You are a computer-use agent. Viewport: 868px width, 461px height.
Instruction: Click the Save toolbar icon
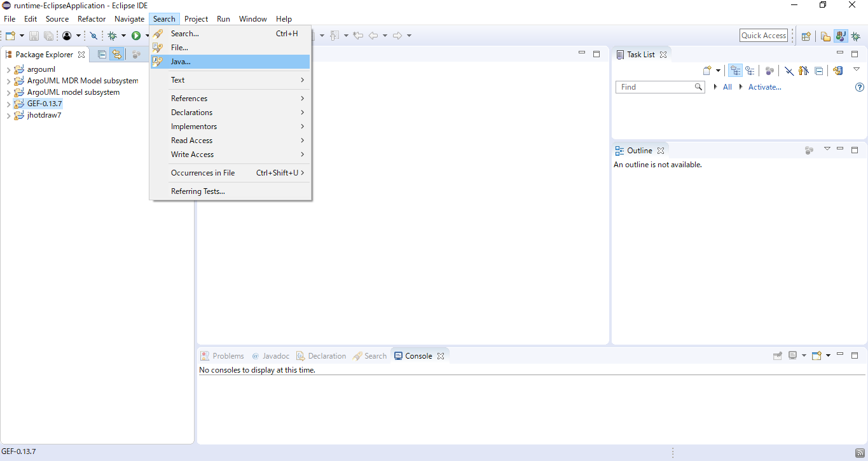coord(34,36)
